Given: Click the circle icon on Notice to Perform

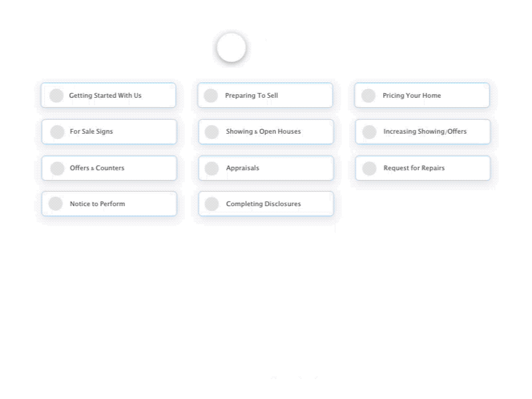Looking at the screenshot, I should coord(57,203).
